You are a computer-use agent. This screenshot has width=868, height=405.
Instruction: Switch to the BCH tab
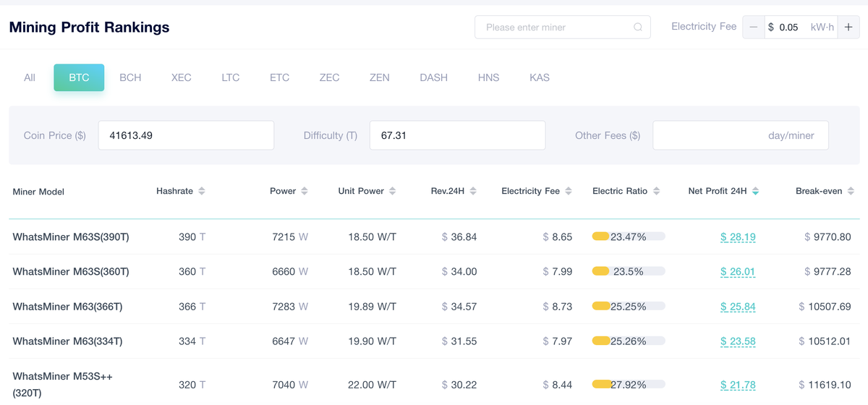[130, 77]
